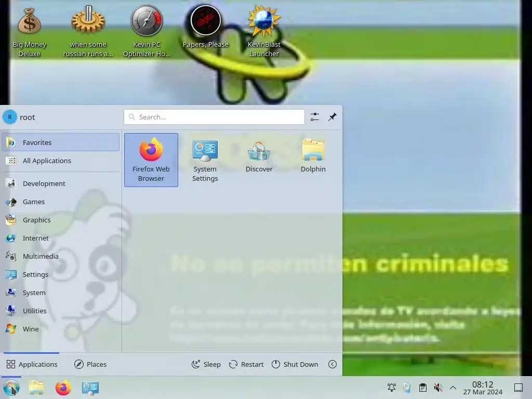Launch Firefox from the taskbar
Viewport: 532px width, 399px height.
click(63, 388)
